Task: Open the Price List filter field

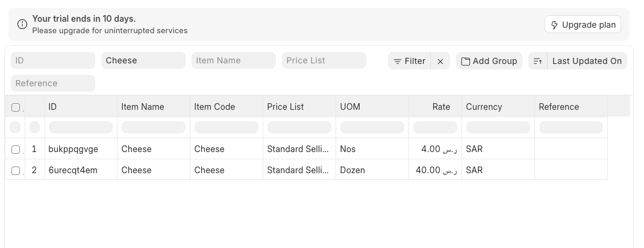Action: pos(324,60)
